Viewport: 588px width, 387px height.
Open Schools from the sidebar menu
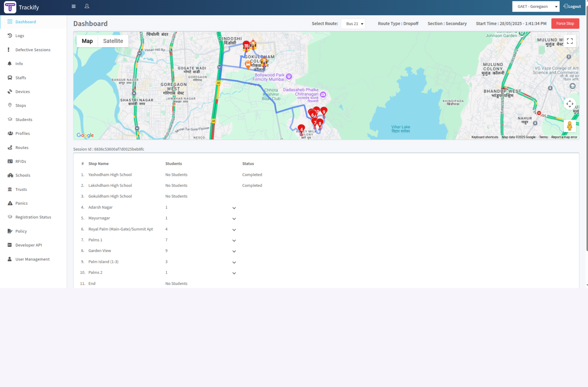pos(33,175)
